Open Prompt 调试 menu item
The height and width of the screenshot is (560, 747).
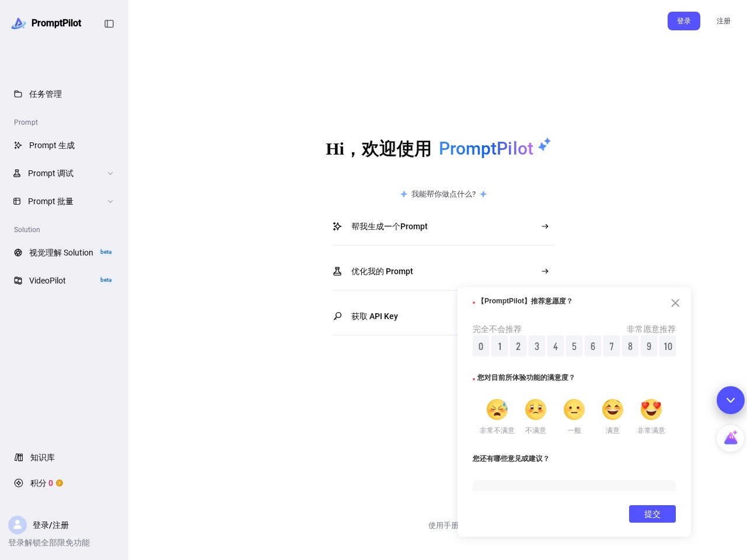tap(64, 173)
